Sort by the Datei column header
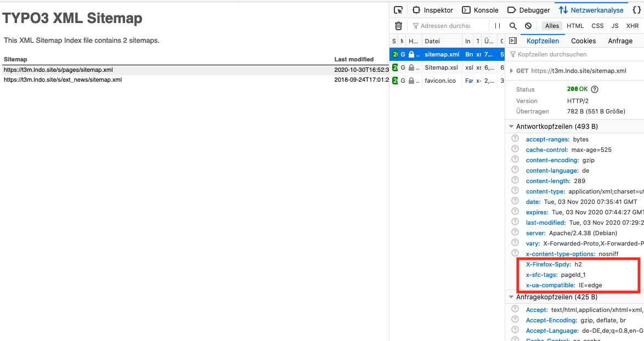Image resolution: width=644 pixels, height=341 pixels. click(442, 41)
